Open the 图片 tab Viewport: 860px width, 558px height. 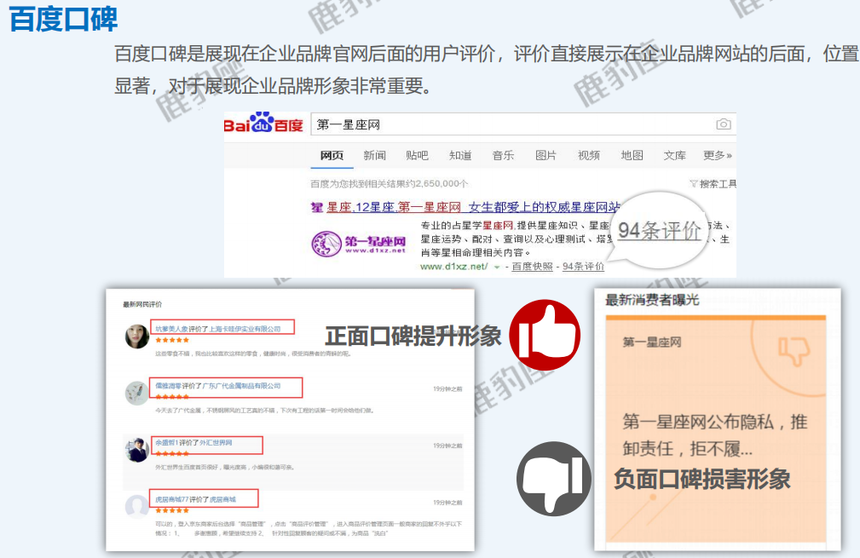(x=546, y=155)
